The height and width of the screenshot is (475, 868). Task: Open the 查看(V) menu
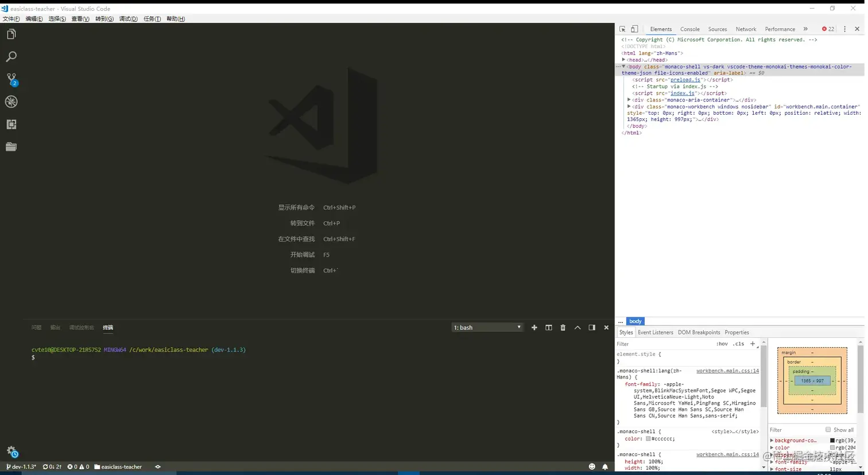pyautogui.click(x=80, y=19)
